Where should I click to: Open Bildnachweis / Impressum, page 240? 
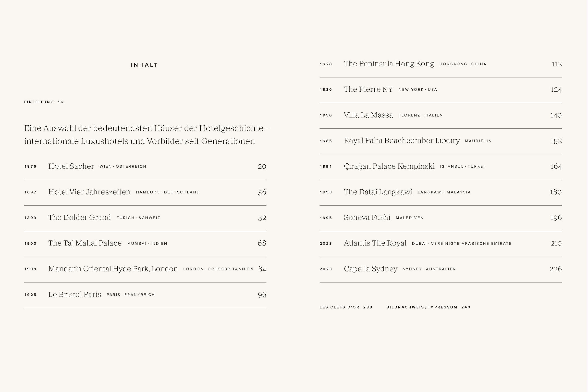coord(428,307)
